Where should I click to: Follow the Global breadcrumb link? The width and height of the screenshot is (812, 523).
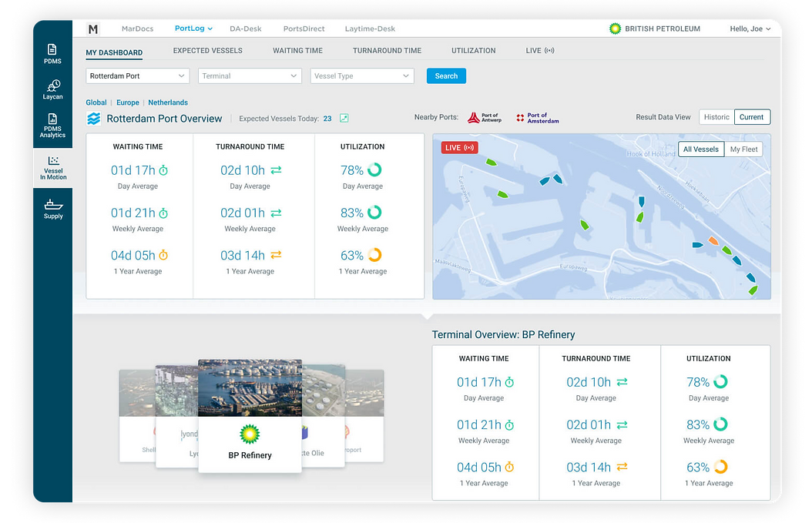click(96, 102)
